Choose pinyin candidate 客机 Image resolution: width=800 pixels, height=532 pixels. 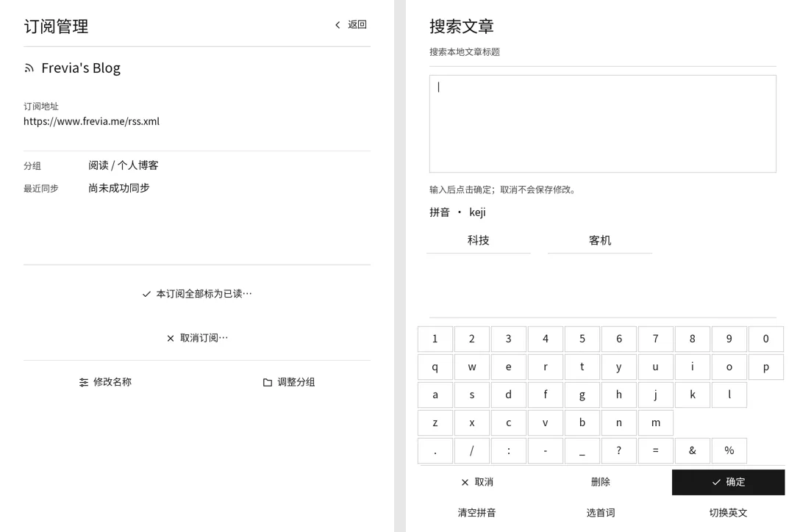pyautogui.click(x=600, y=240)
